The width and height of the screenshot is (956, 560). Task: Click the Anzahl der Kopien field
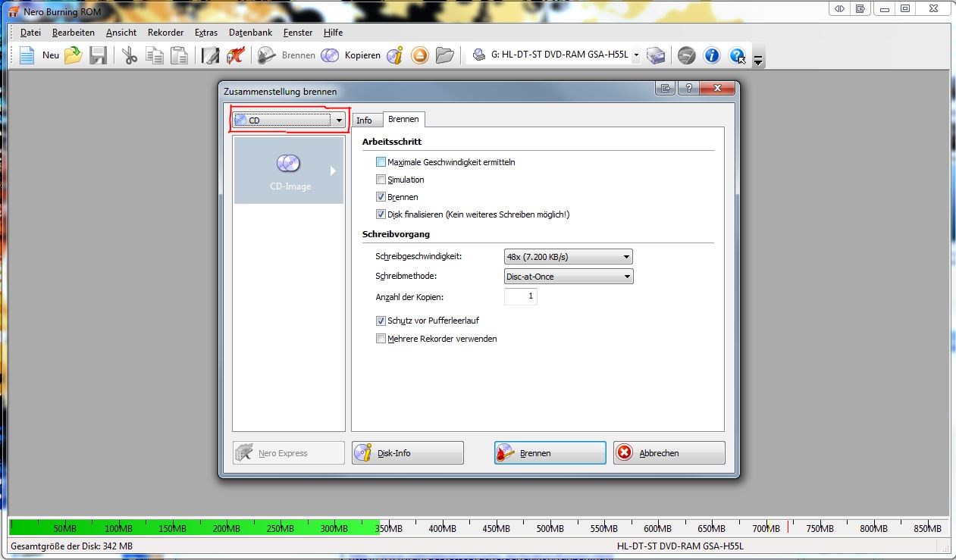[x=521, y=296]
